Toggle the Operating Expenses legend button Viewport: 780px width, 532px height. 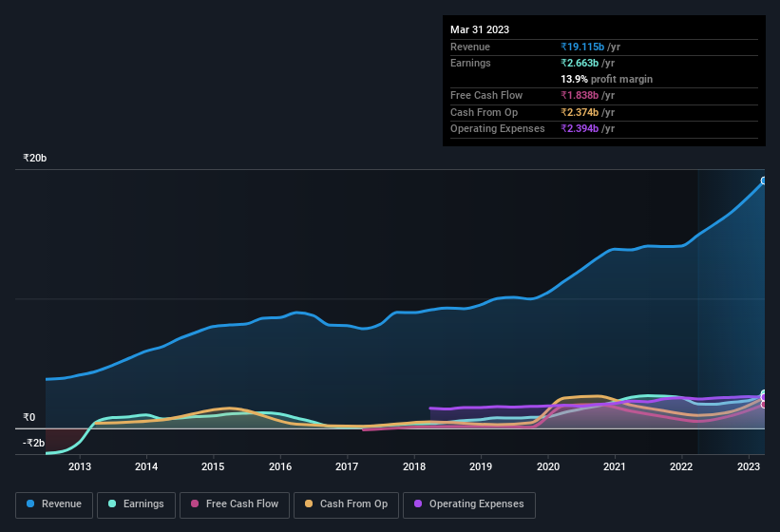[x=469, y=504]
